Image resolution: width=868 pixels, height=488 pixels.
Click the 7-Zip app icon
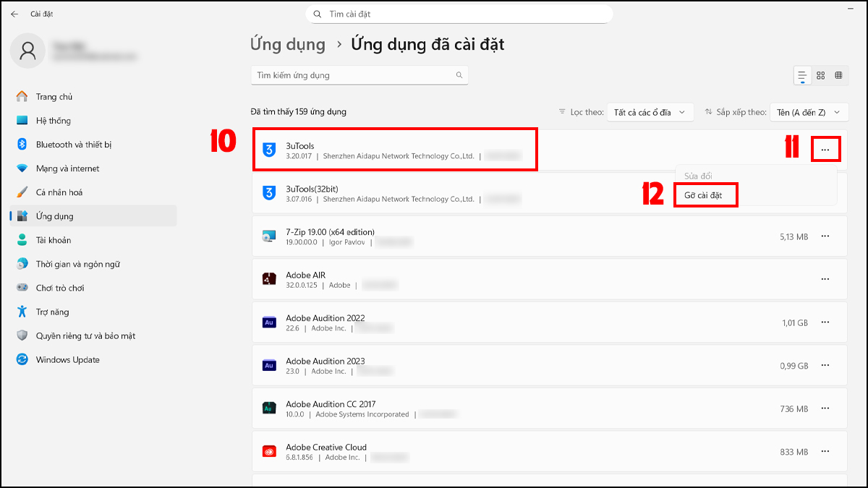tap(269, 236)
